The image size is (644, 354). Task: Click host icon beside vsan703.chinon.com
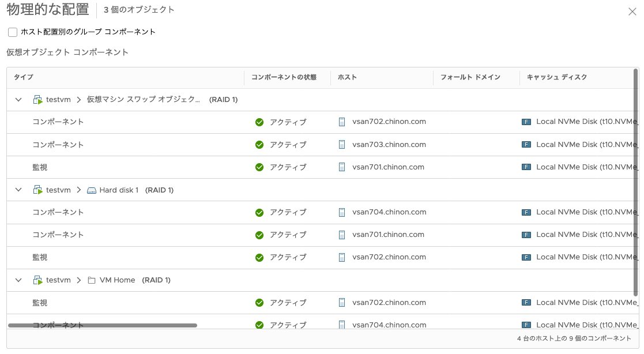342,145
